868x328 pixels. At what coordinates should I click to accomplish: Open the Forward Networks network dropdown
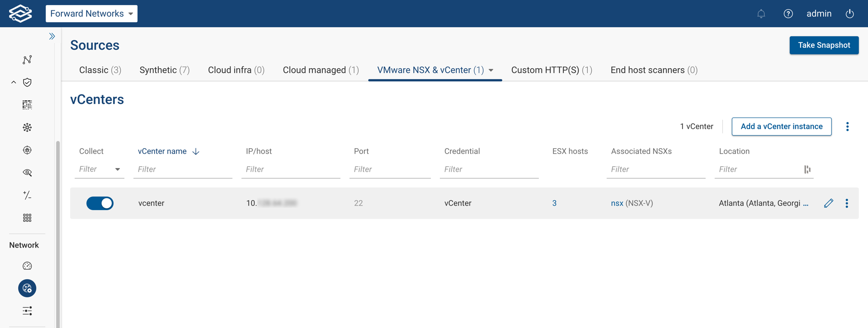[91, 14]
